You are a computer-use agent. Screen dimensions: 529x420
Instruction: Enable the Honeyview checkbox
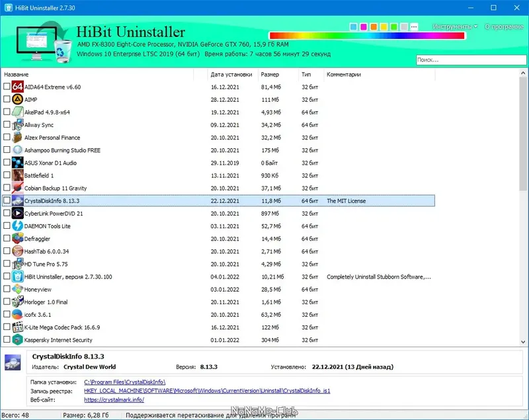tap(7, 289)
